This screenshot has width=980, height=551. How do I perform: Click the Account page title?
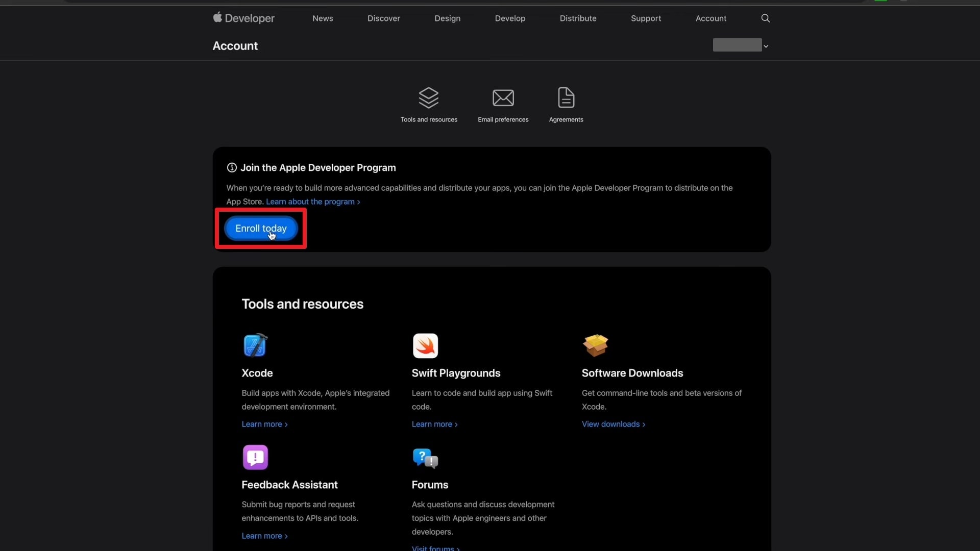point(235,46)
